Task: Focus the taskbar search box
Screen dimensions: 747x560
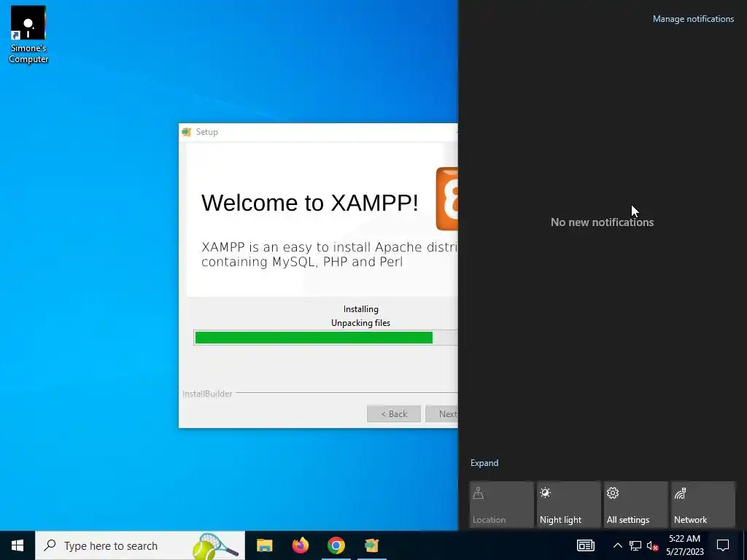Action: coord(140,545)
